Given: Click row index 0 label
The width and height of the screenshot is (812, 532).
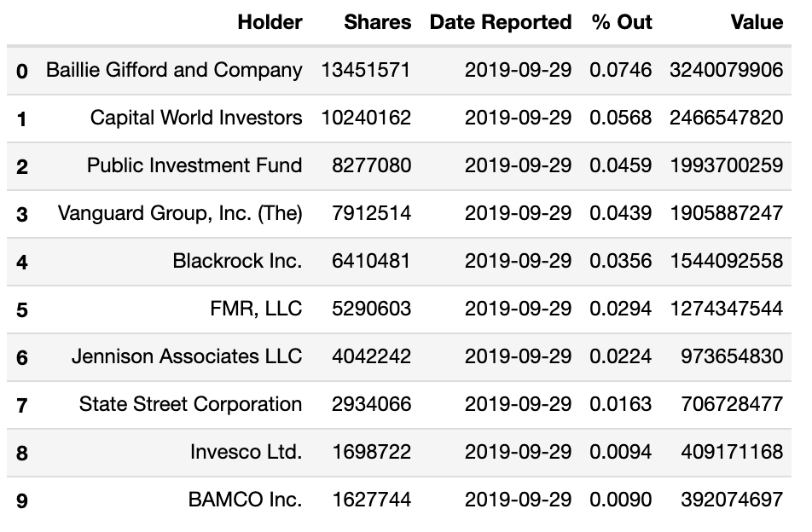Looking at the screenshot, I should [x=22, y=71].
